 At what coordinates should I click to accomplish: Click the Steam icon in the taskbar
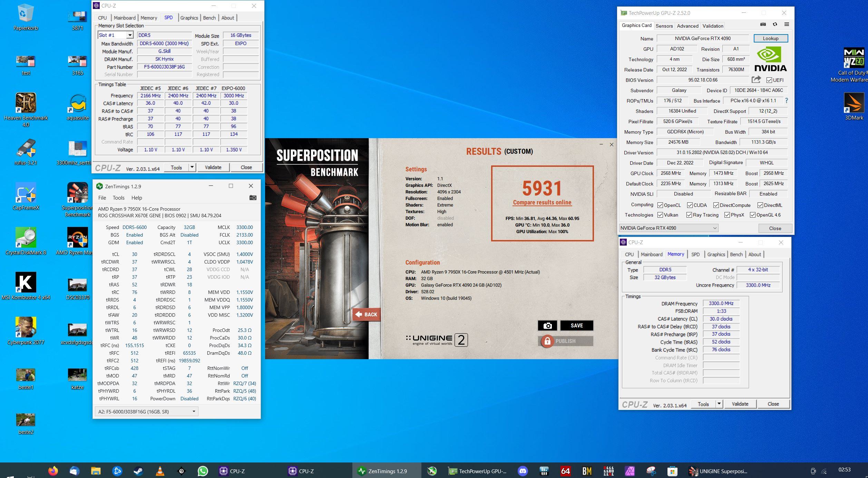pyautogui.click(x=138, y=471)
